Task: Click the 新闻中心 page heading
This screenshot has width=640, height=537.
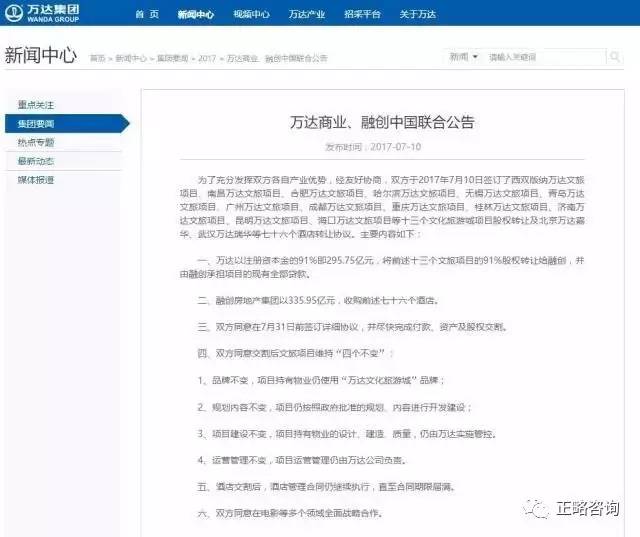Action: pyautogui.click(x=40, y=55)
